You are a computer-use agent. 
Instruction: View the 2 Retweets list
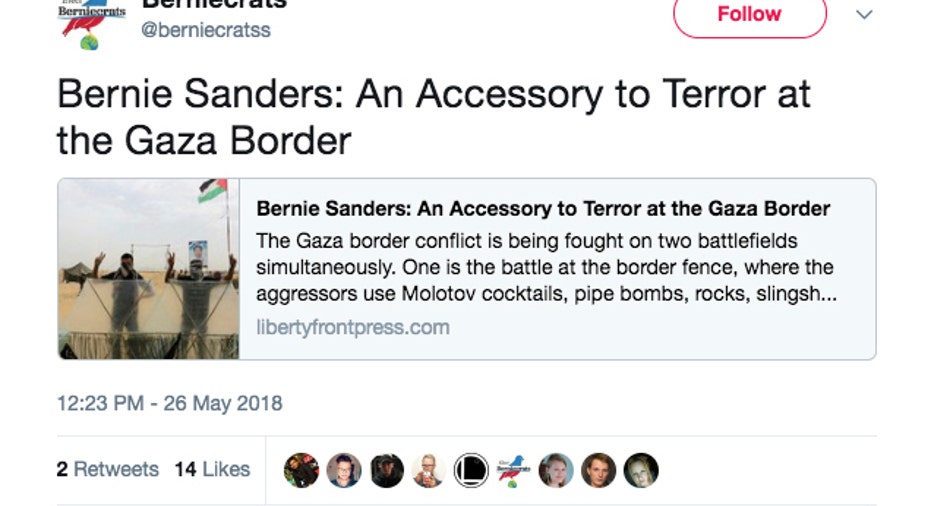coord(107,469)
